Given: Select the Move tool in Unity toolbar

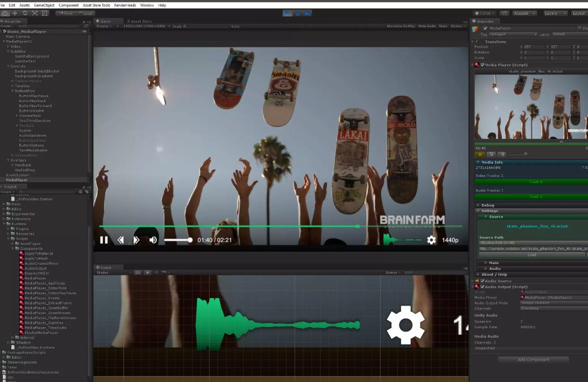Looking at the screenshot, I should click(x=15, y=13).
